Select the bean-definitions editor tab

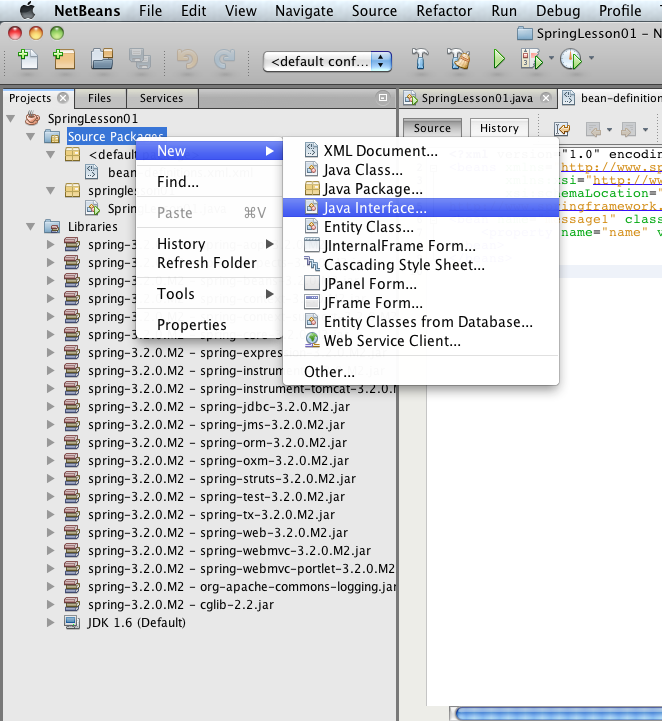pyautogui.click(x=612, y=98)
